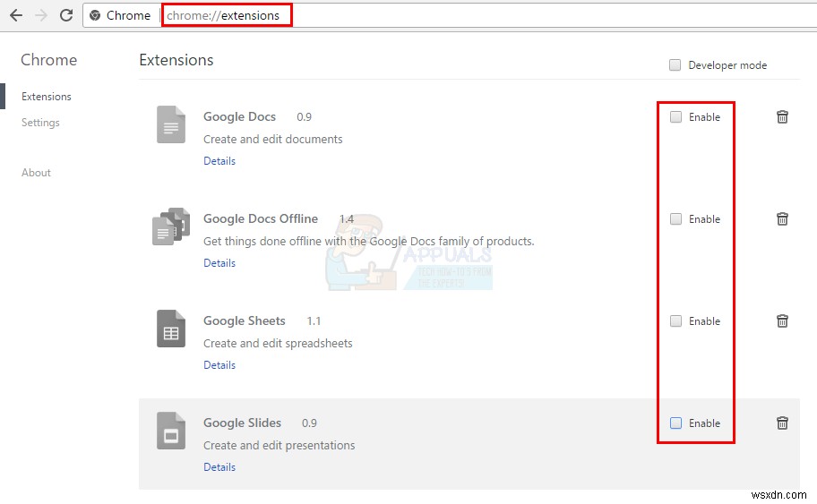Click the Google Sheets extension name

coord(245,320)
